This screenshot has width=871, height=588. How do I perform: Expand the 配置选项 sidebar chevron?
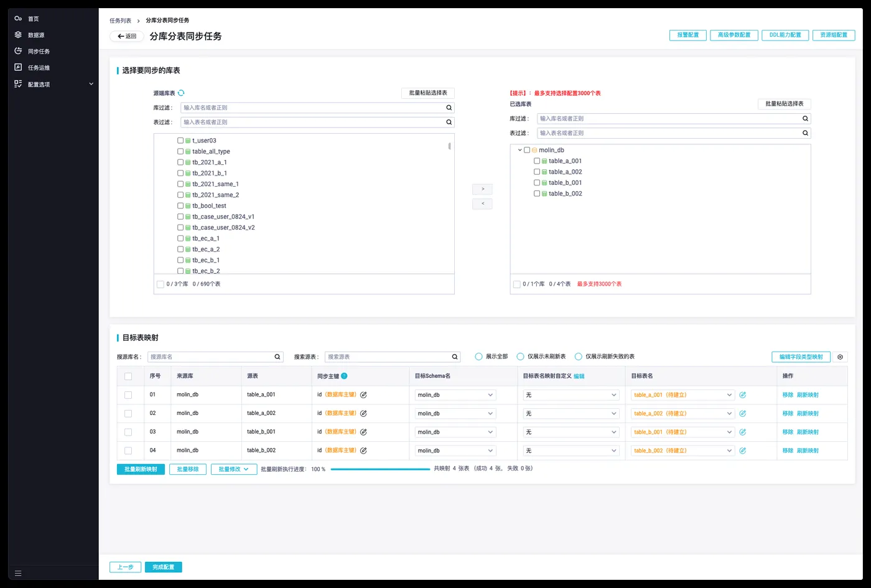coord(91,84)
